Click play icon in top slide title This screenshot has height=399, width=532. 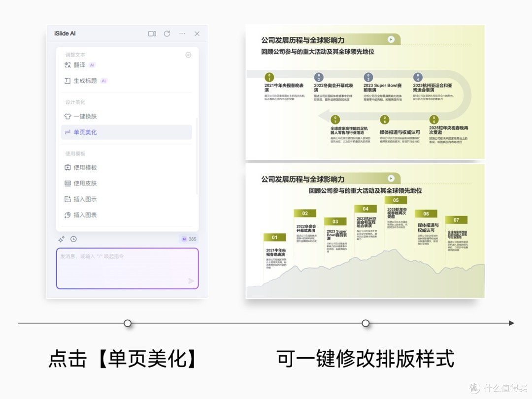(x=391, y=39)
